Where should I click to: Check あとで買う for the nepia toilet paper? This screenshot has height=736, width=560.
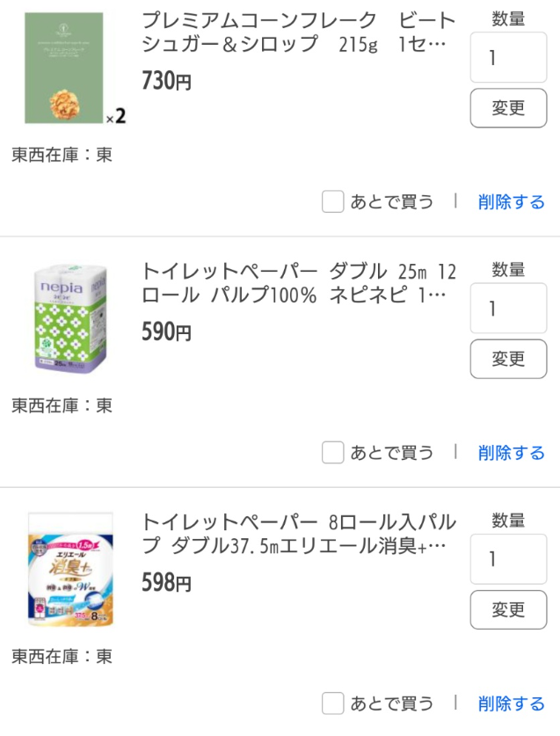pos(333,453)
